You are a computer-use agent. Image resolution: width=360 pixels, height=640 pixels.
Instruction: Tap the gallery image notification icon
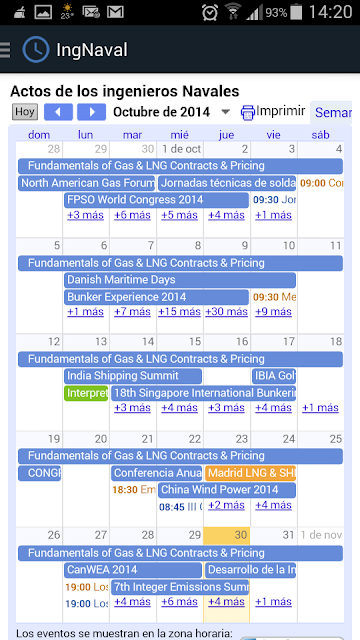point(43,12)
